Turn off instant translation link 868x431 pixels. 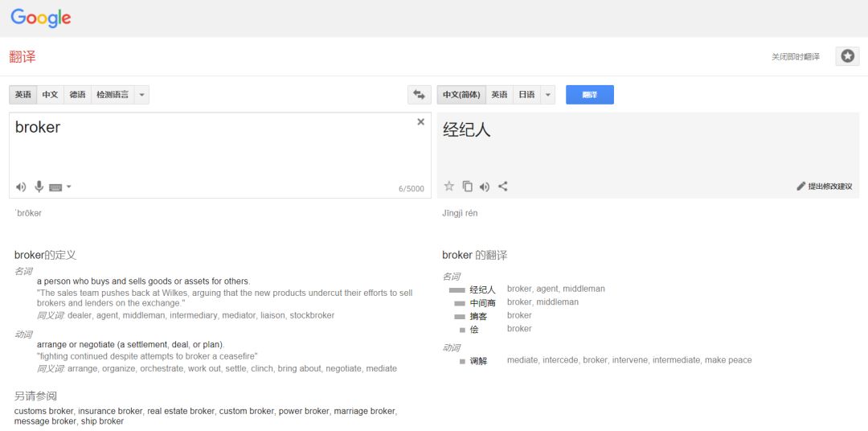click(x=795, y=57)
